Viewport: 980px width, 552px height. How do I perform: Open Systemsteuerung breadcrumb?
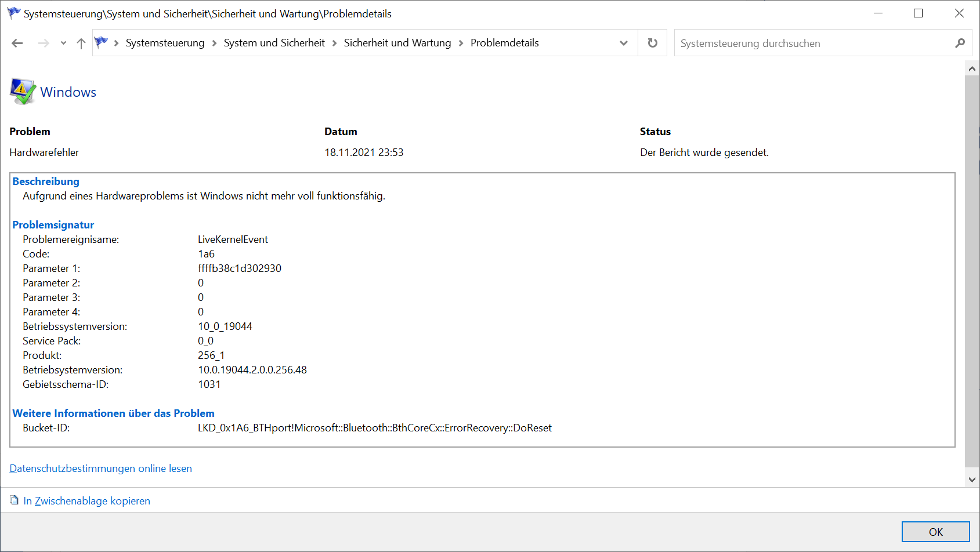tap(165, 43)
